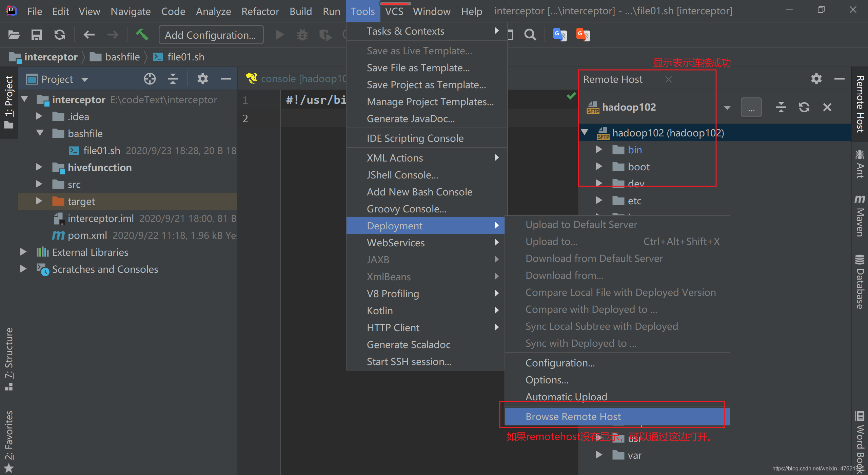This screenshot has height=475, width=868.
Task: Select file01.sh in project tree
Action: (102, 150)
